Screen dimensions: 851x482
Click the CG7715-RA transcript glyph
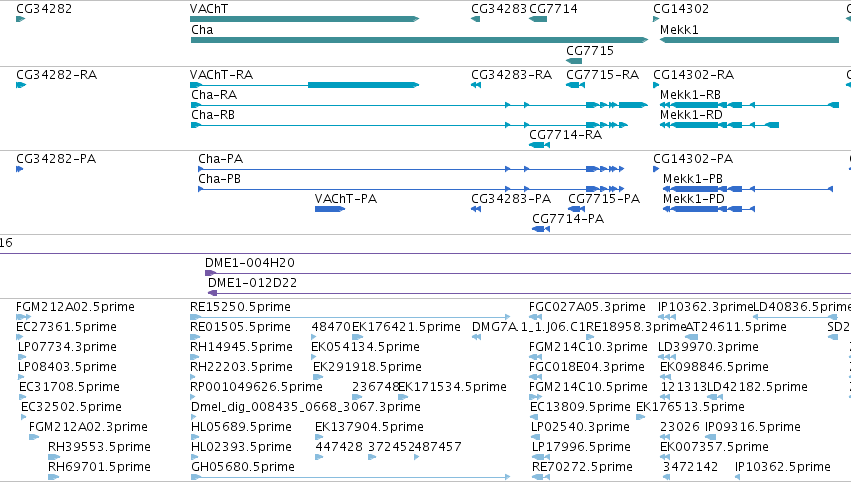[575, 85]
